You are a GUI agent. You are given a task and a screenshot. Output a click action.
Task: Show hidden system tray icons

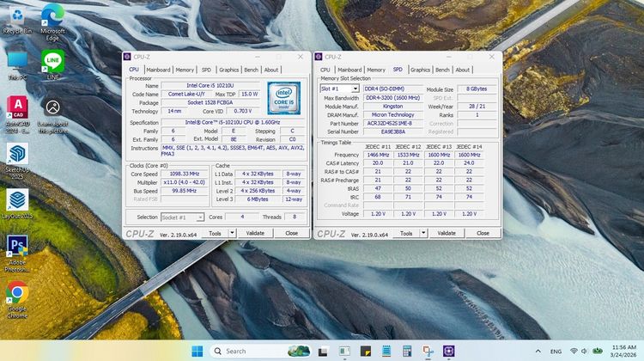tap(538, 352)
